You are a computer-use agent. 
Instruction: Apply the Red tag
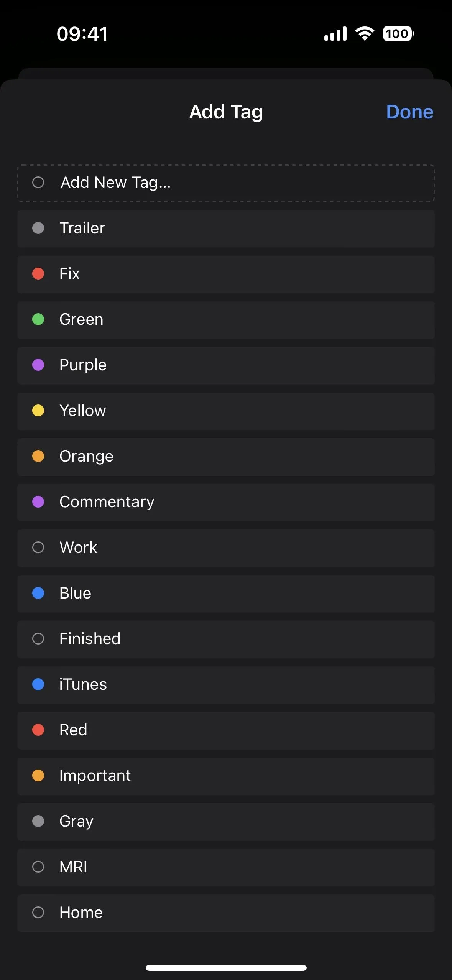pos(226,730)
